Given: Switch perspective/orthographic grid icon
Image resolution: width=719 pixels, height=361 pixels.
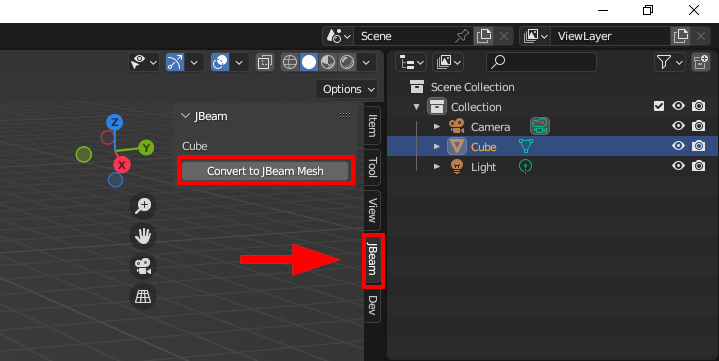Looking at the screenshot, I should coord(143,296).
